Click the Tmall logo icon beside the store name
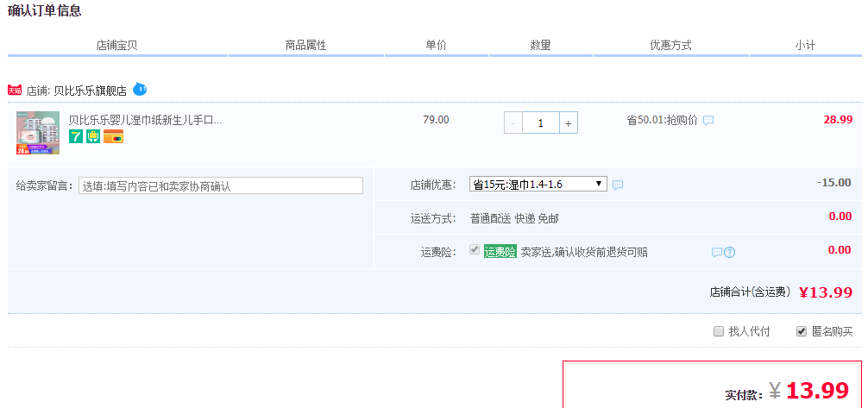 (x=15, y=90)
